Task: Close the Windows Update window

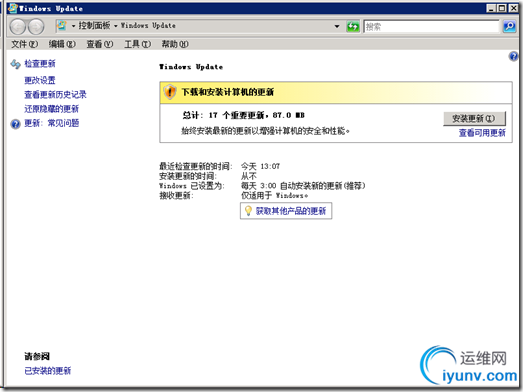Action: click(x=513, y=8)
